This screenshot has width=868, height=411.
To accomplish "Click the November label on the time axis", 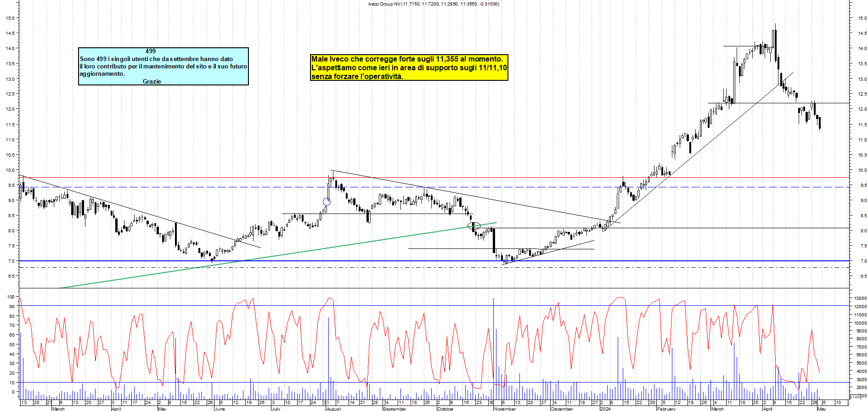I will (505, 409).
